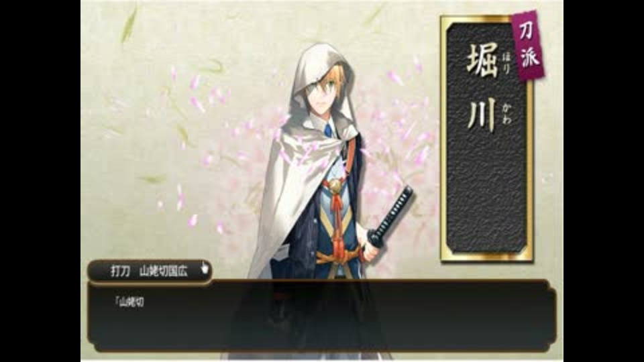Viewport: 644px width, 362px height.
Task: Click the character's blue necktie
Action: [328, 131]
